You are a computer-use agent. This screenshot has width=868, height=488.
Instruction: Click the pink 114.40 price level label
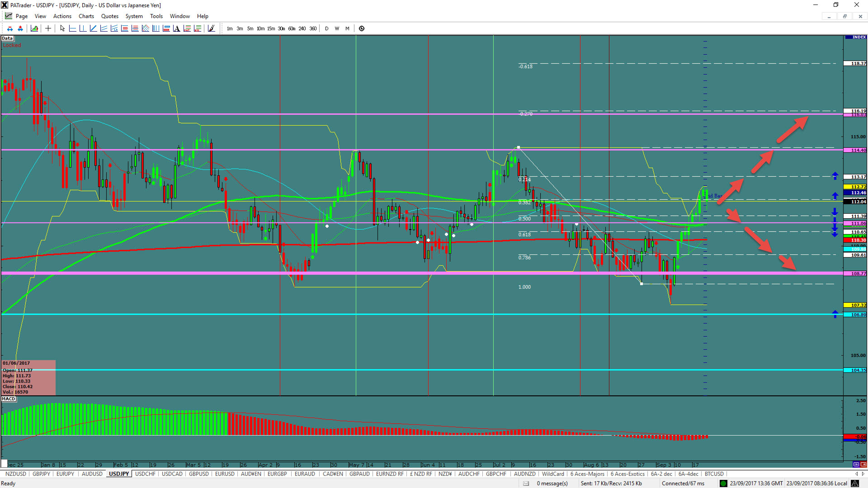855,150
